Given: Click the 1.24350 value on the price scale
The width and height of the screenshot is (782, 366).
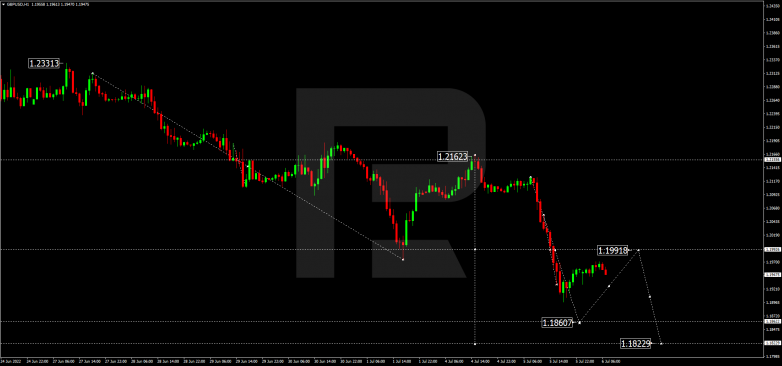Looking at the screenshot, I should click(x=773, y=6).
